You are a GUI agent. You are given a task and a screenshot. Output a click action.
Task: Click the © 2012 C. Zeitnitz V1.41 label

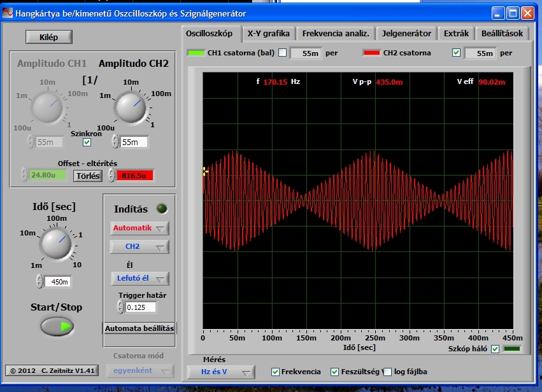[52, 370]
